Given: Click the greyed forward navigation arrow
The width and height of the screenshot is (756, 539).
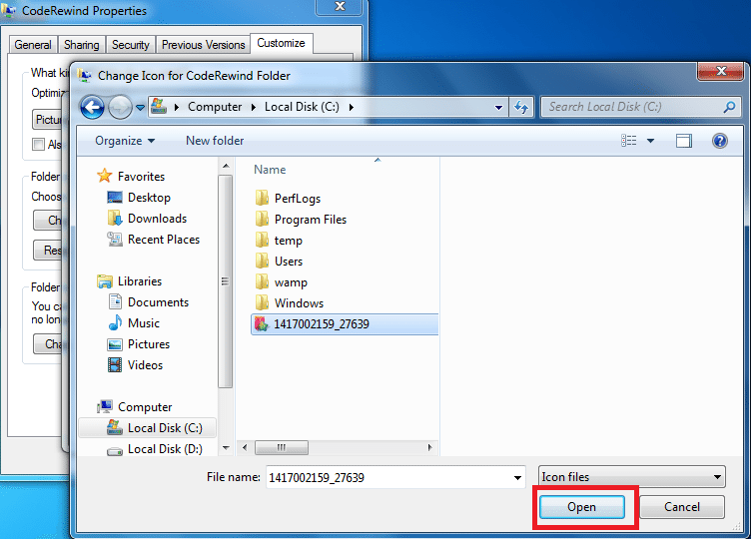Looking at the screenshot, I should (120, 107).
